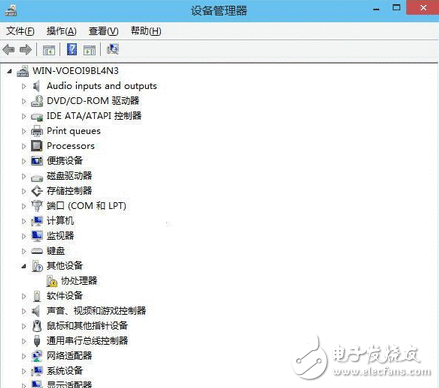This screenshot has height=388, width=439.
Task: Select the 通用串行总线控制器 label
Action: click(87, 341)
